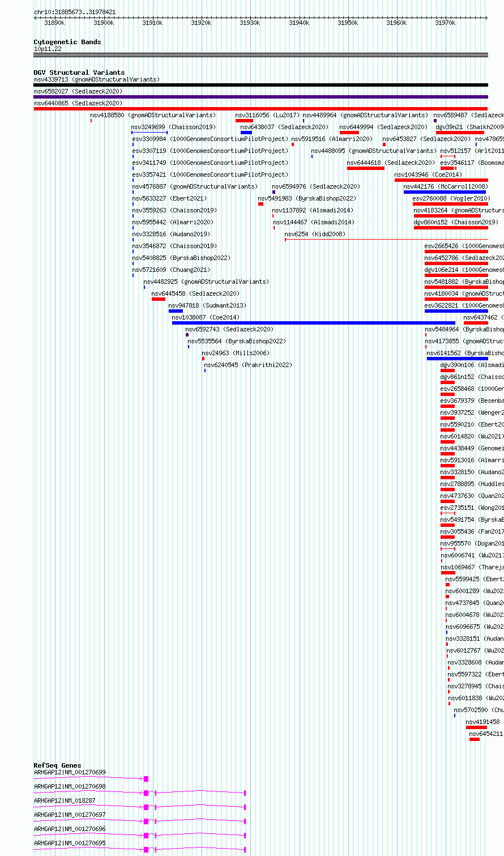504x856 pixels.
Task: Click the 31930k ruler tick label
Action: coord(250,23)
